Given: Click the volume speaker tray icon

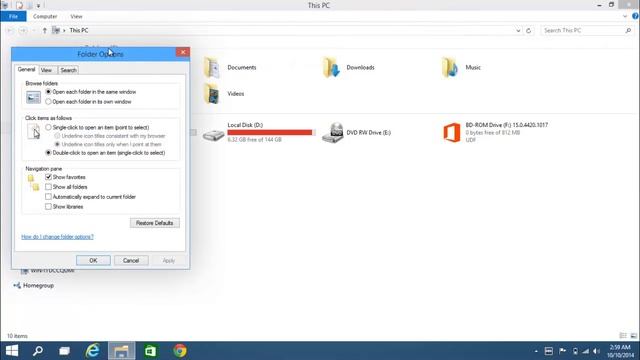Looking at the screenshot, I should coord(596,351).
